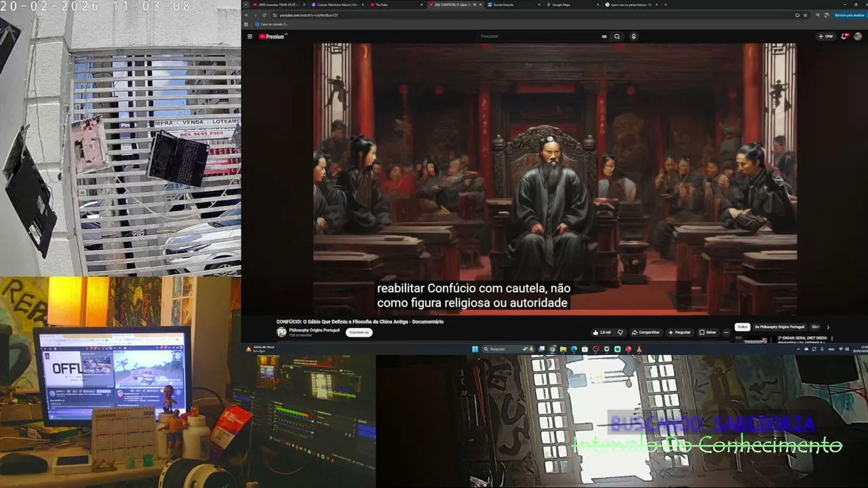Open the Alerta de chuva weather widget
Image resolution: width=868 pixels, height=488 pixels.
pos(260,348)
